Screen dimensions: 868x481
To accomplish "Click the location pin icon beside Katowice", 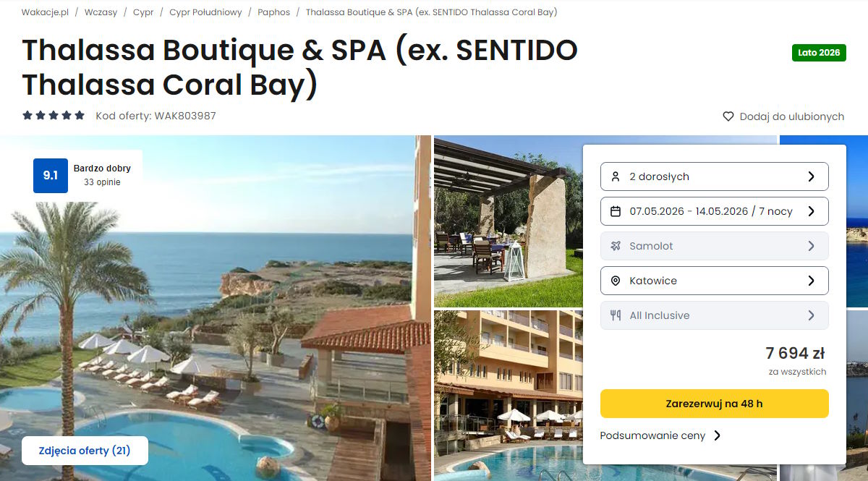I will [x=616, y=281].
